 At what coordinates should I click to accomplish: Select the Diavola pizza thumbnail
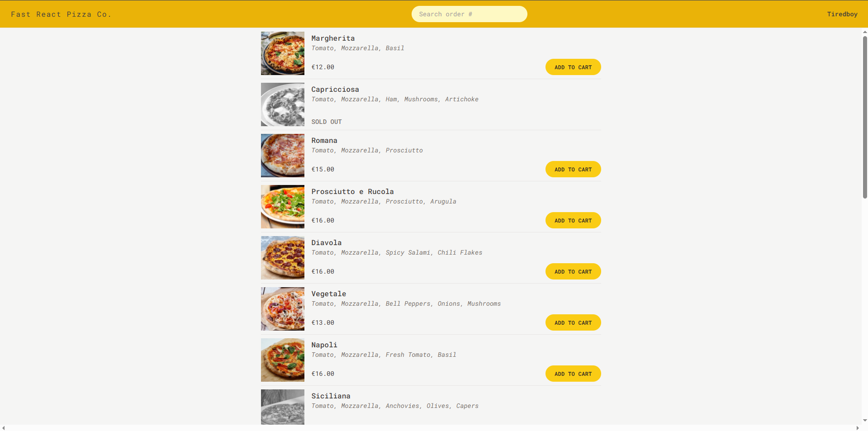[x=282, y=258]
